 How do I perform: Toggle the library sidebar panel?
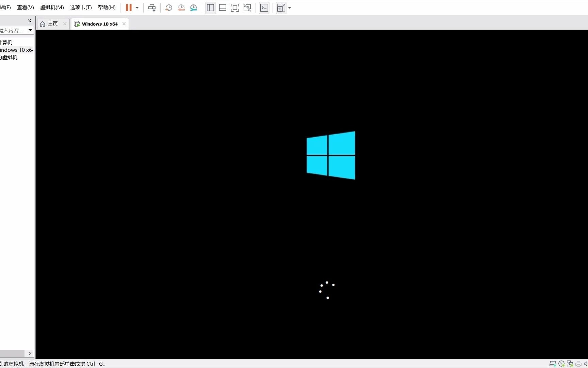pos(210,7)
